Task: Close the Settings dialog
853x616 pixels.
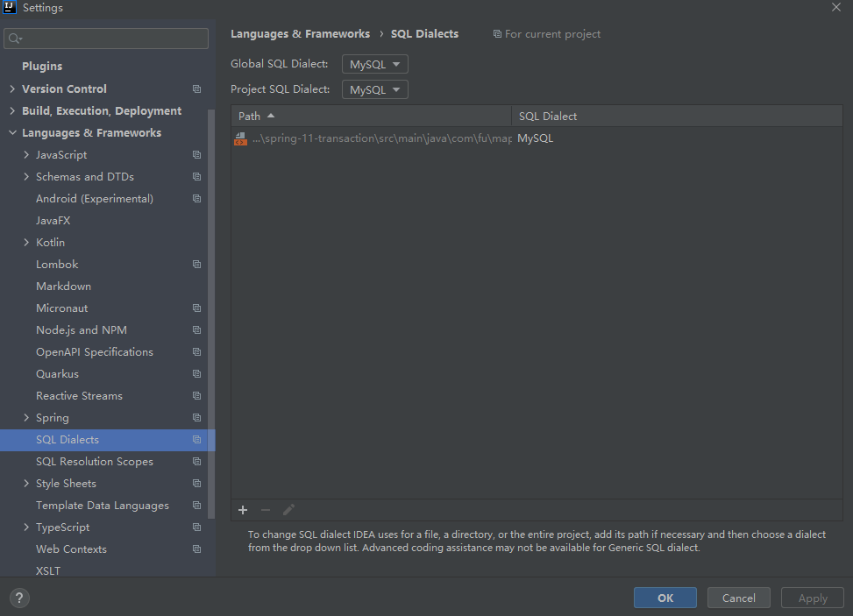Action: pos(836,7)
